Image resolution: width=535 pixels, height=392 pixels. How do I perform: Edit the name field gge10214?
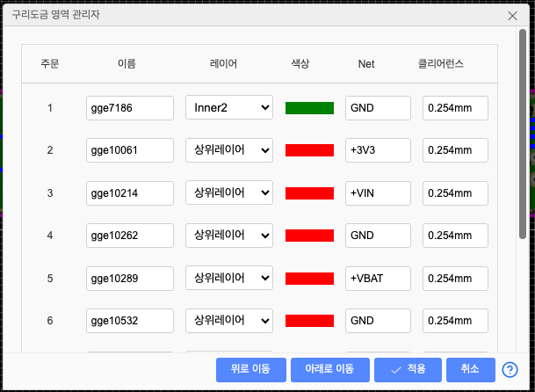[x=130, y=193]
